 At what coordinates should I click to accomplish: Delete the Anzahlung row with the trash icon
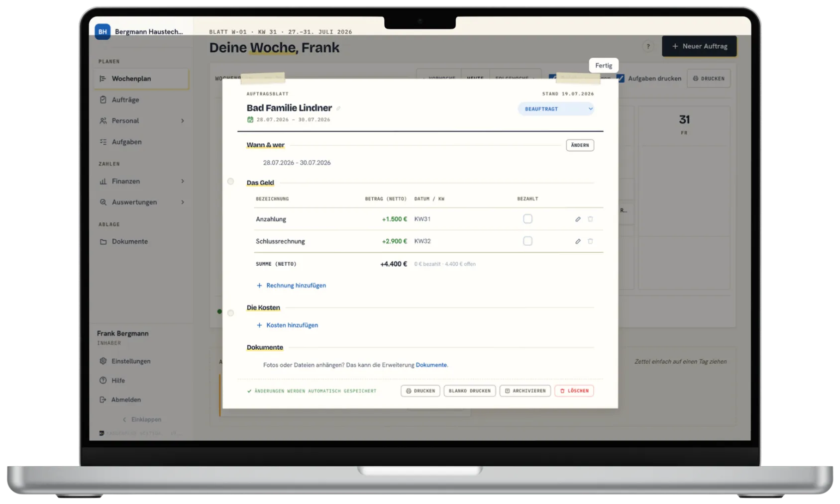click(590, 219)
